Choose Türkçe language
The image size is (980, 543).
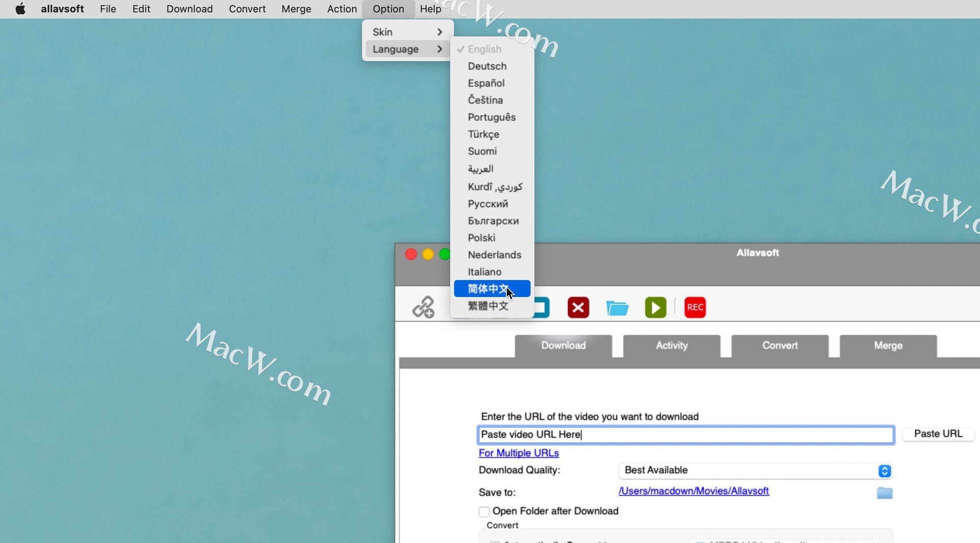click(x=492, y=134)
